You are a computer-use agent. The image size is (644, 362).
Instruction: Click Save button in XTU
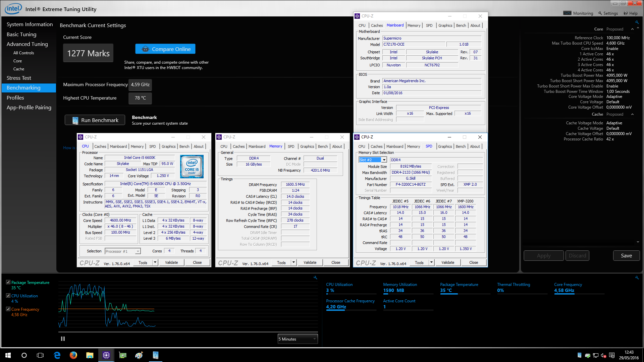(x=626, y=256)
